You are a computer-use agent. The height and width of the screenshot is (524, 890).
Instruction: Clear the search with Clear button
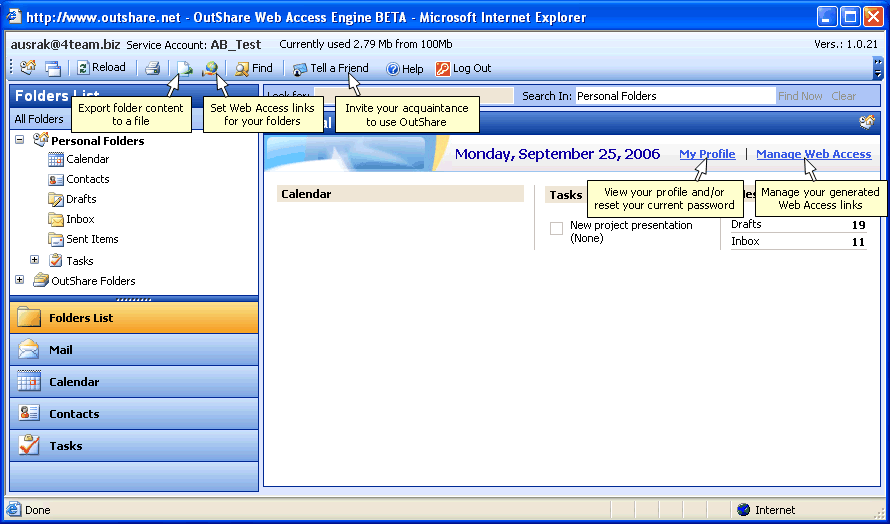(x=843, y=96)
